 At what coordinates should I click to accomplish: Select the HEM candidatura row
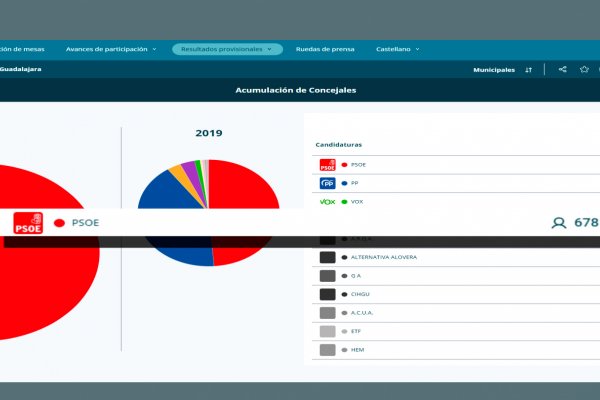(357, 350)
